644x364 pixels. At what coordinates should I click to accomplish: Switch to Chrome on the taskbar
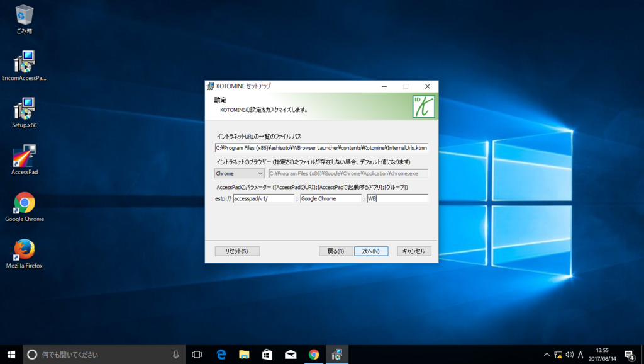point(314,355)
